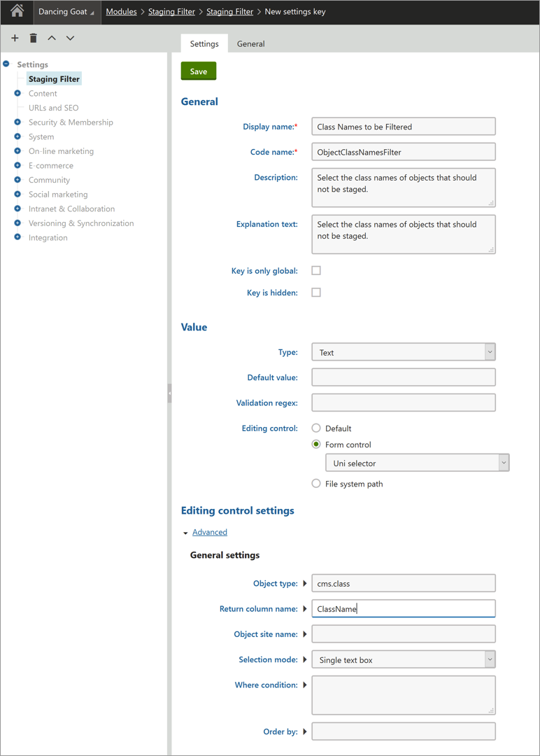This screenshot has width=540, height=756.
Task: Enable the Key is only global checkbox
Action: 316,270
